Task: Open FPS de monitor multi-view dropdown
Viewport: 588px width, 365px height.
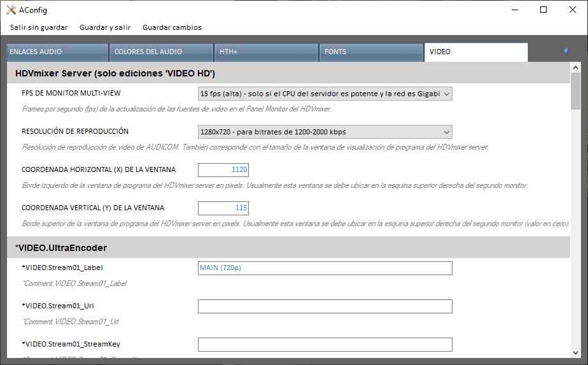Action: (325, 94)
